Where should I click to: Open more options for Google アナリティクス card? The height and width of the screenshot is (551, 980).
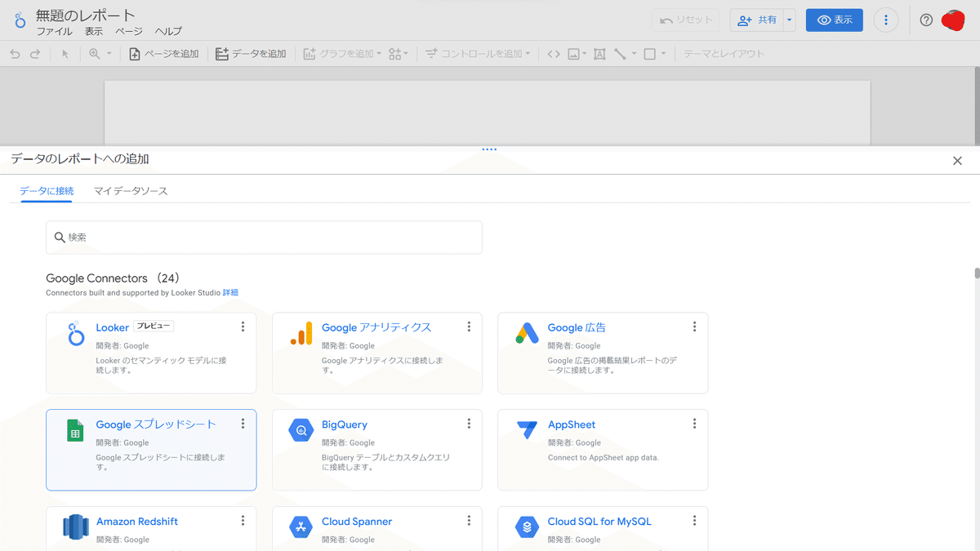(469, 327)
